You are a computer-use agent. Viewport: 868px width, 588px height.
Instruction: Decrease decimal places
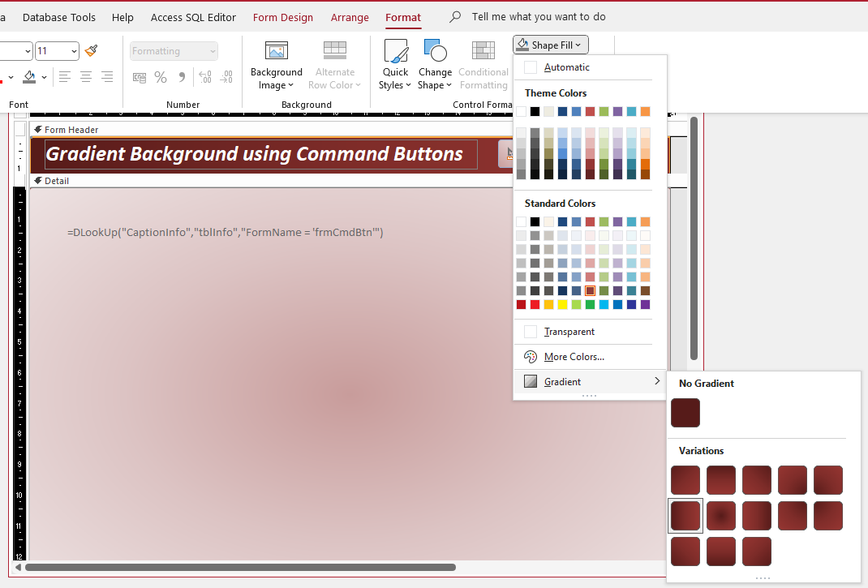226,77
